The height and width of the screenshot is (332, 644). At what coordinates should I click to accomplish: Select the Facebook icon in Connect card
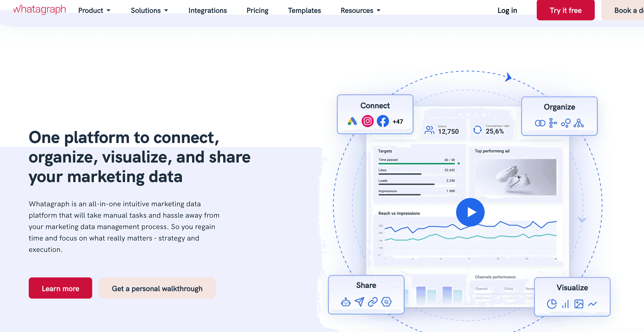[x=383, y=121]
